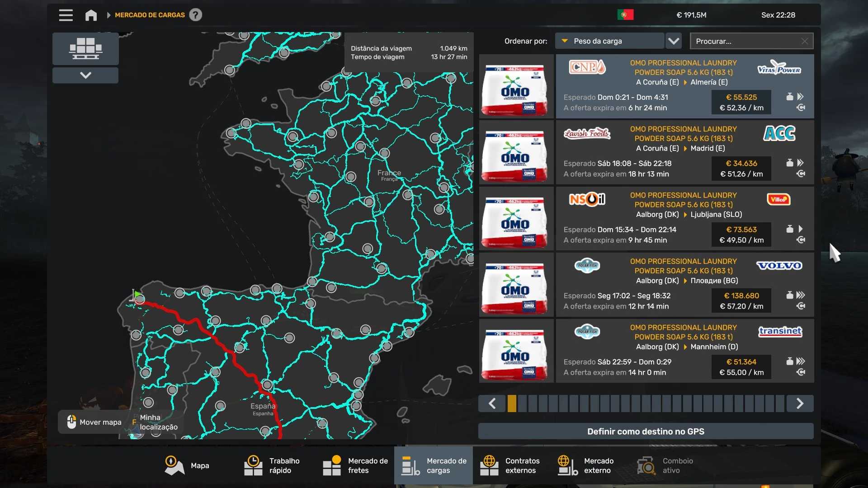868x488 pixels.
Task: Click urgency arrows icon on Mannheim offer
Action: [x=801, y=361]
